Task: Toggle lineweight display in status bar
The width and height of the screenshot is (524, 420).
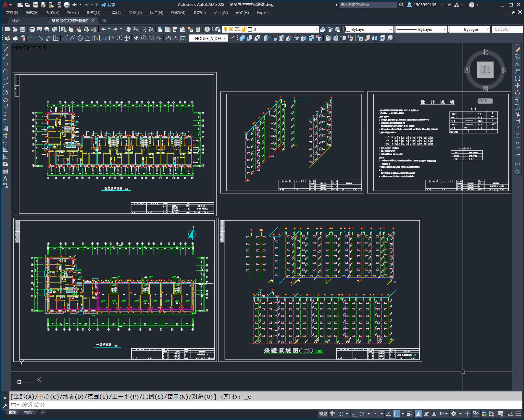Action: click(410, 414)
